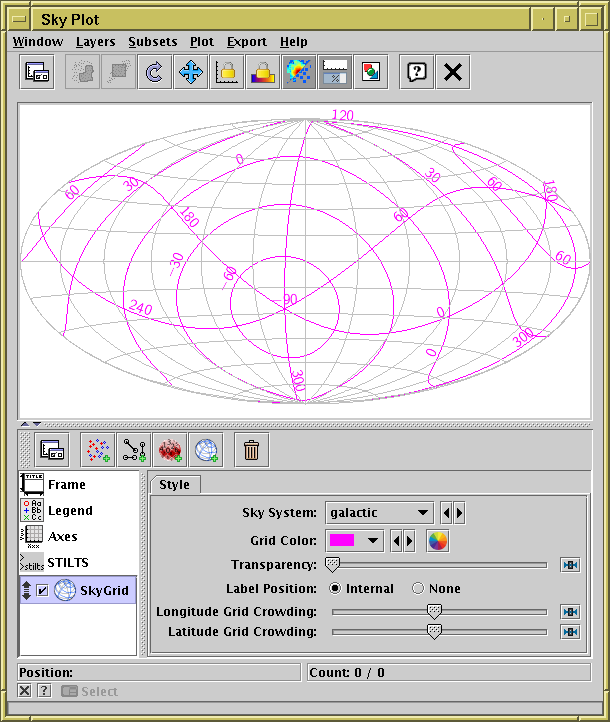Select the Internal label position option
This screenshot has width=610, height=722.
(336, 589)
